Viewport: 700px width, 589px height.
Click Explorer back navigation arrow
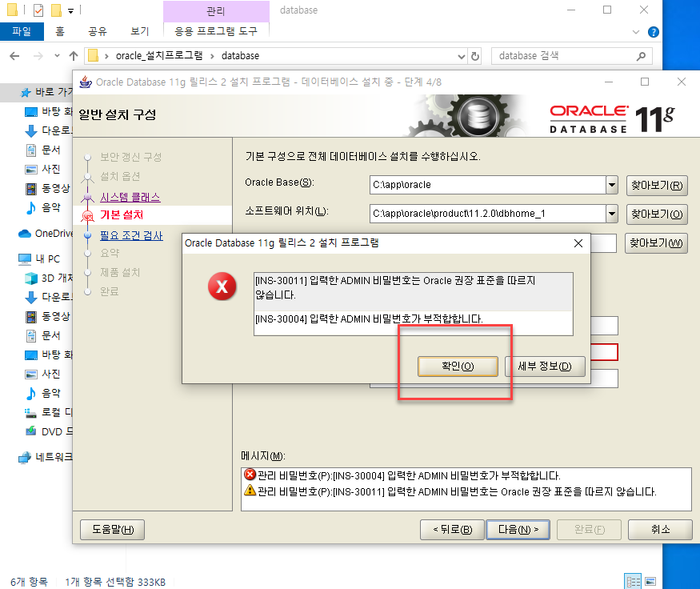tap(14, 56)
